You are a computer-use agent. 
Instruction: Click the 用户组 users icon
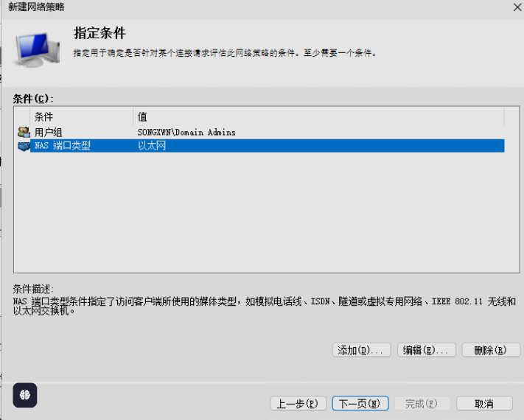[x=24, y=133]
